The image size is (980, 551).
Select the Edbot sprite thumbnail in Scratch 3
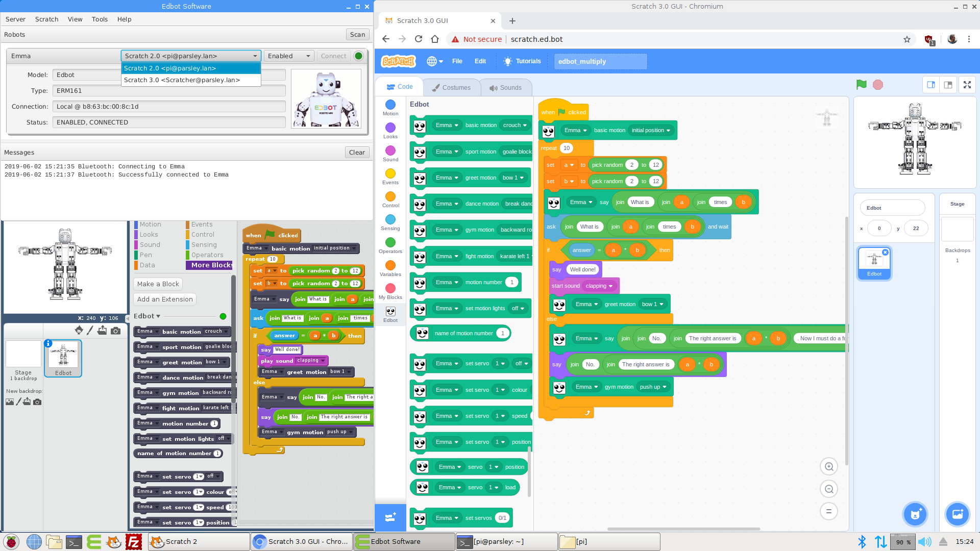(x=874, y=263)
